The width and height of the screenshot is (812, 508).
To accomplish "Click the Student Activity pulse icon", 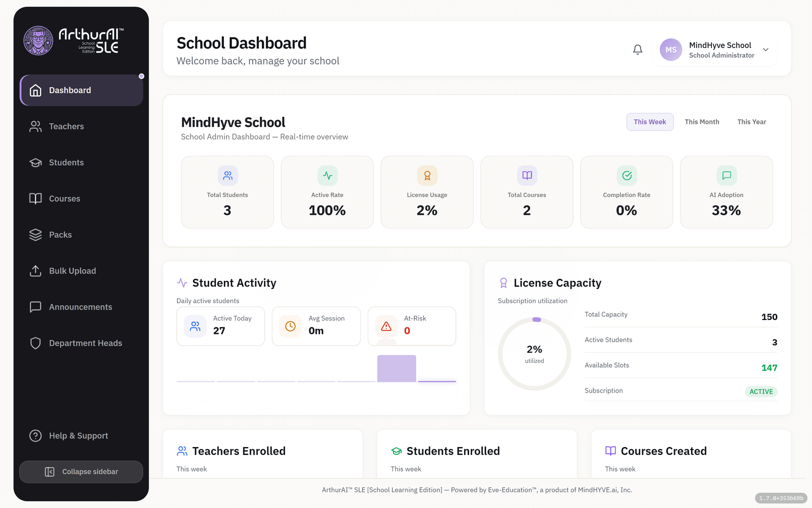I will pos(182,283).
